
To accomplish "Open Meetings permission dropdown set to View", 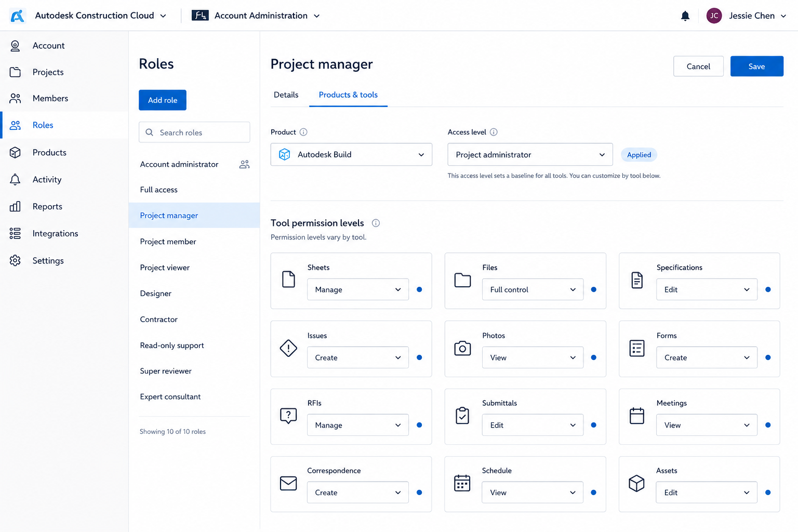I will coord(707,425).
